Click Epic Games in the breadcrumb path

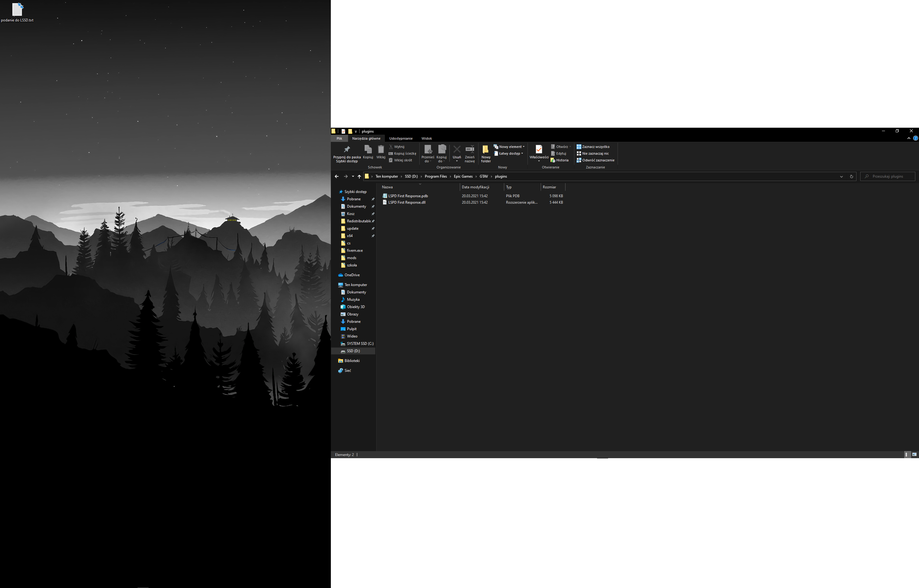tap(463, 176)
